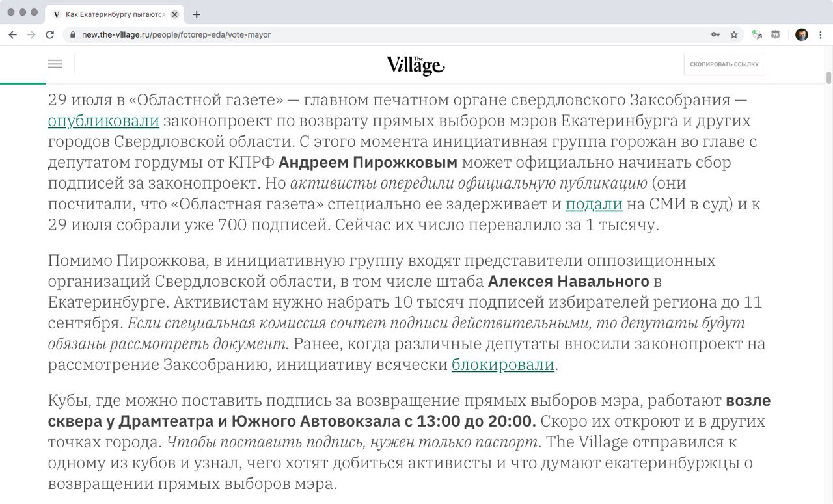Close the 'Как Екатеринбургу пытаются' tab
This screenshot has width=833, height=504.
[174, 14]
